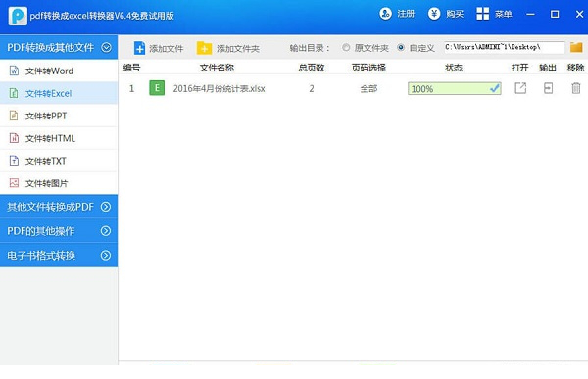
Task: Select 原文件夹 output option
Action: coord(346,48)
